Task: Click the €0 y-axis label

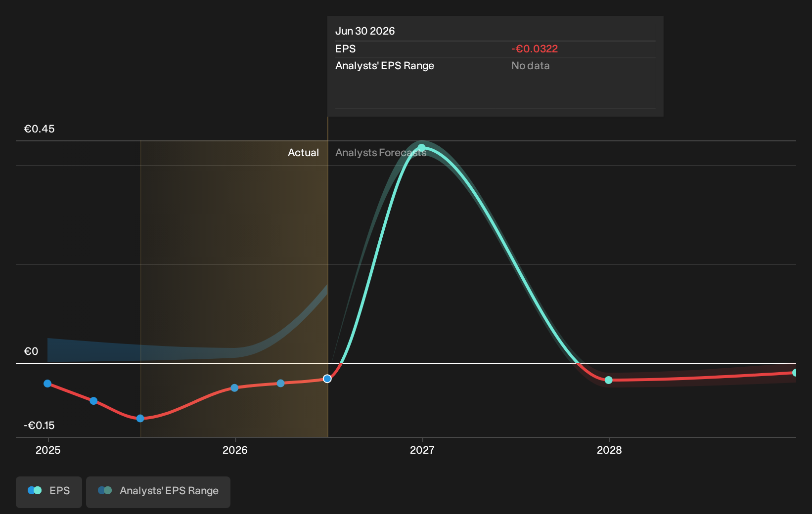Action: 31,351
